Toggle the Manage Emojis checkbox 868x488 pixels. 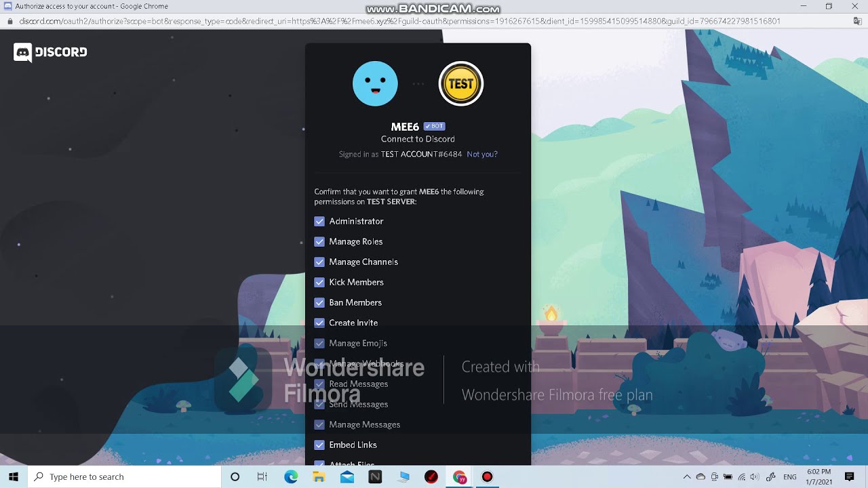pyautogui.click(x=319, y=344)
